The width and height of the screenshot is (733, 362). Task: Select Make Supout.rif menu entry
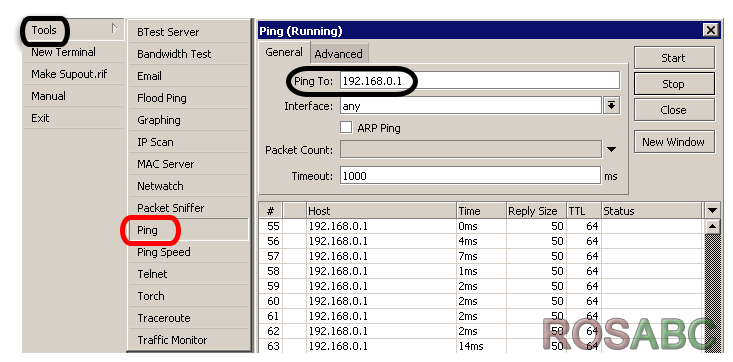coord(73,74)
